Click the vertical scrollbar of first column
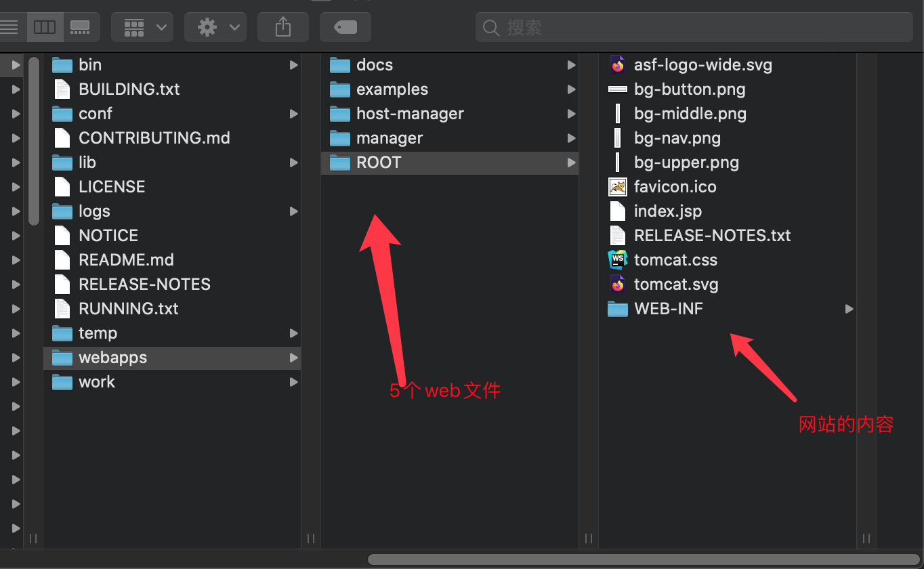Image resolution: width=924 pixels, height=569 pixels. click(34, 141)
